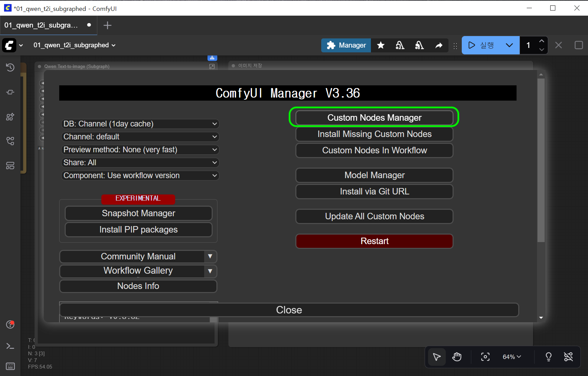This screenshot has height=376, width=588.
Task: Open the 01_qwen_t2i_subgraphed workflow name dropdown
Action: pyautogui.click(x=74, y=45)
